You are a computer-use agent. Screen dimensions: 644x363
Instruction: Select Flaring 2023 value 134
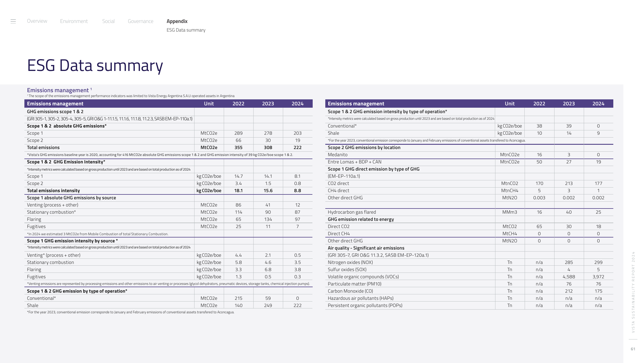268,219
